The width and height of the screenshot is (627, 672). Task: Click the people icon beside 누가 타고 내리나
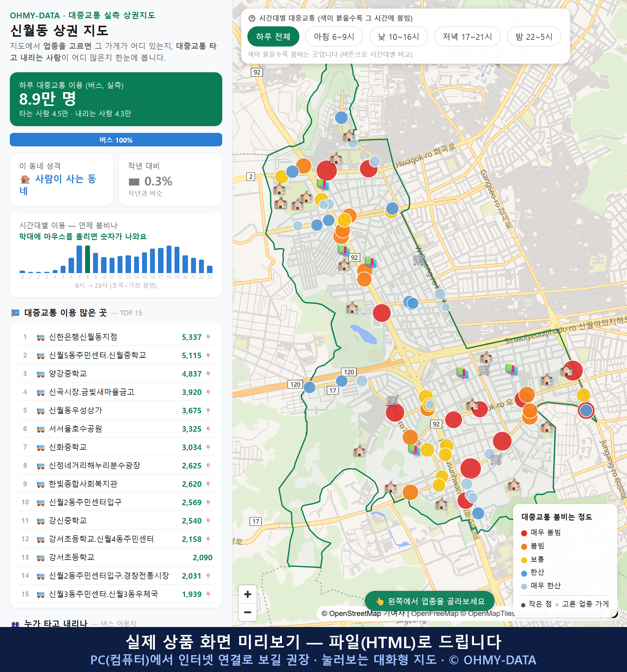point(15,624)
